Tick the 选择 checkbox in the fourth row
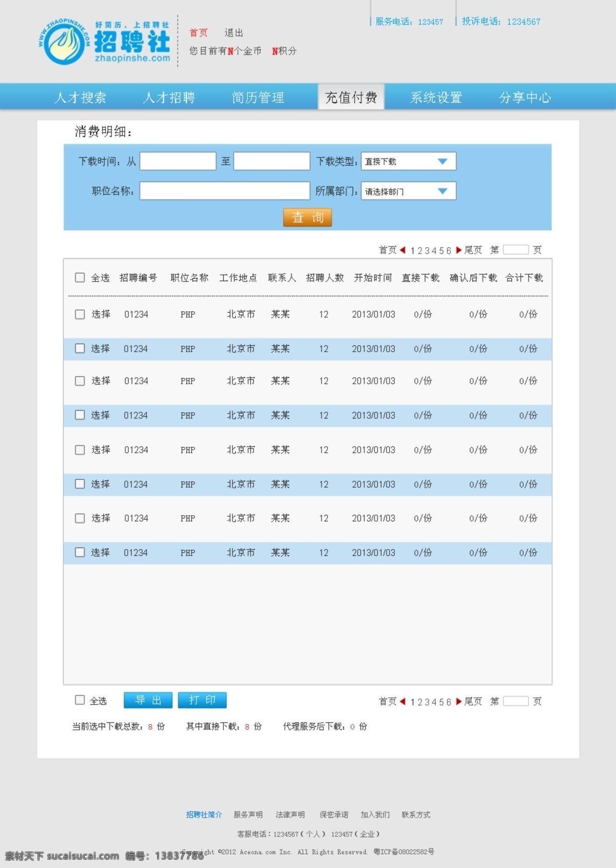616x868 pixels. click(x=80, y=414)
